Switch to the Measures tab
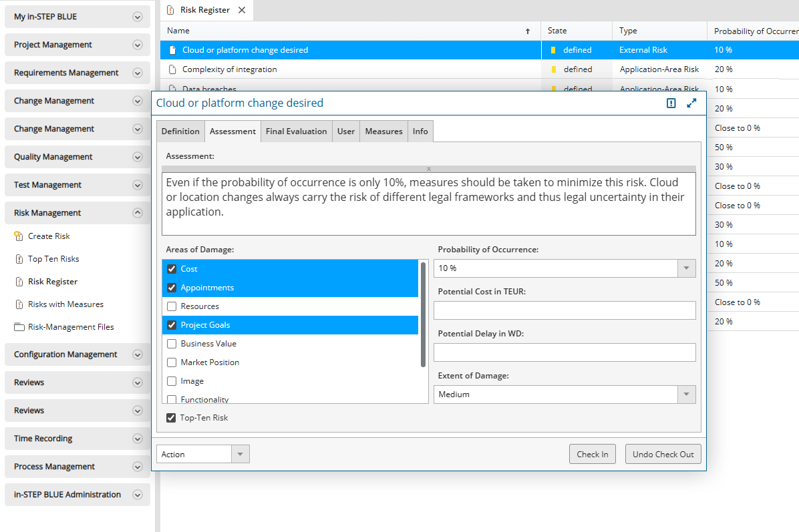Image resolution: width=799 pixels, height=532 pixels. 383,131
